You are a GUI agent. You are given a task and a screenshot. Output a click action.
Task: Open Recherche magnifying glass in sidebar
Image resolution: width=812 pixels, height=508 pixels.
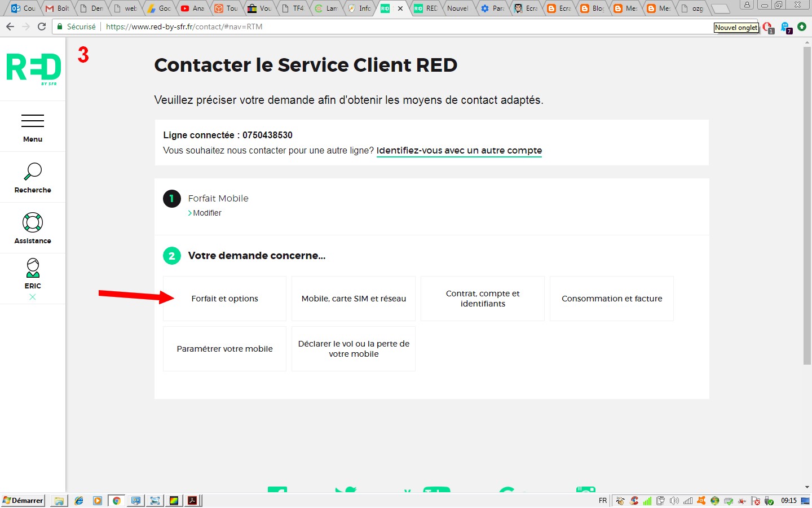[33, 178]
